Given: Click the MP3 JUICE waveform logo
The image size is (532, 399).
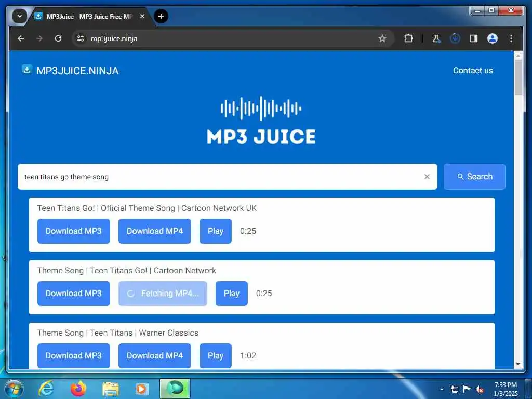Looking at the screenshot, I should [261, 121].
